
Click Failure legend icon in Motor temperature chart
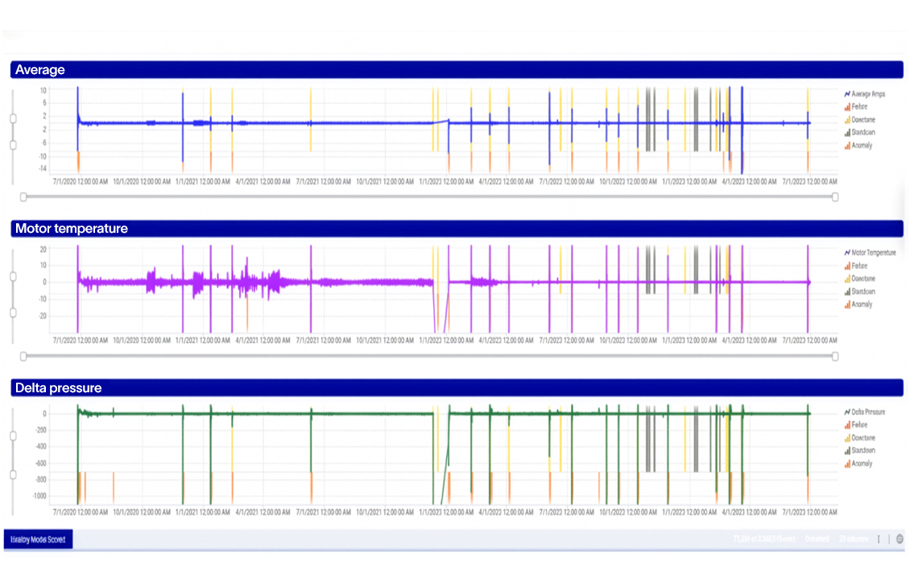pos(846,266)
